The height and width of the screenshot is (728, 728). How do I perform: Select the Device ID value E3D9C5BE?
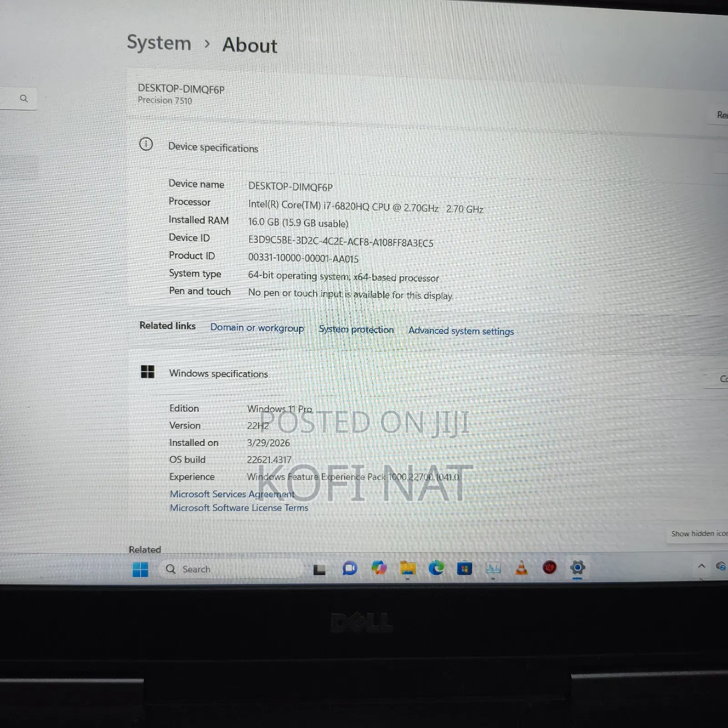pyautogui.click(x=341, y=241)
